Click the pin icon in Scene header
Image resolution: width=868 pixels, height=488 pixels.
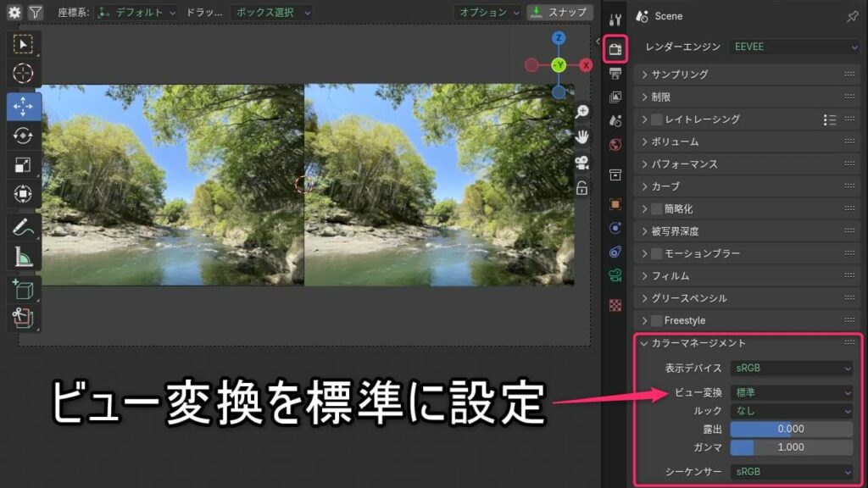coord(852,17)
